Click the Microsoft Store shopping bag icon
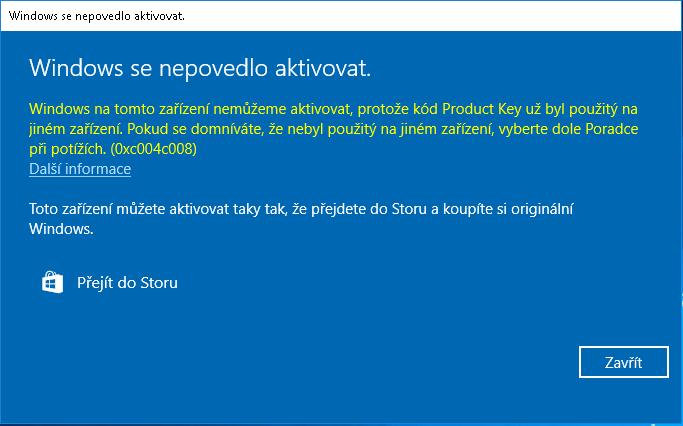This screenshot has width=683, height=426. [52, 282]
